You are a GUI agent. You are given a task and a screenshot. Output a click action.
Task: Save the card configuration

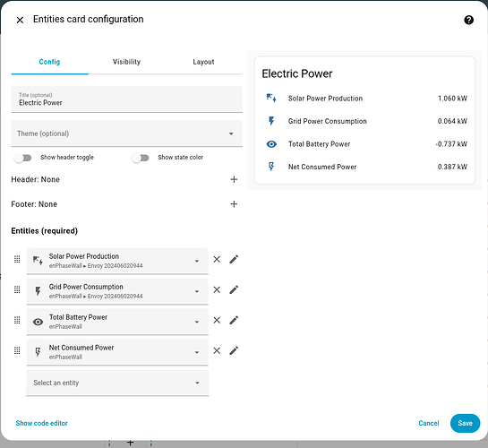tap(465, 423)
